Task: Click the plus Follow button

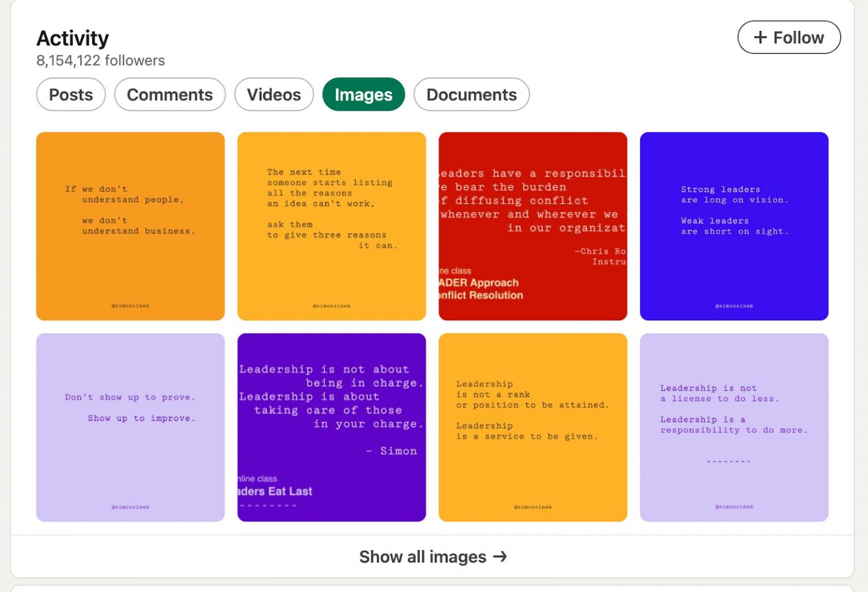Action: 788,38
